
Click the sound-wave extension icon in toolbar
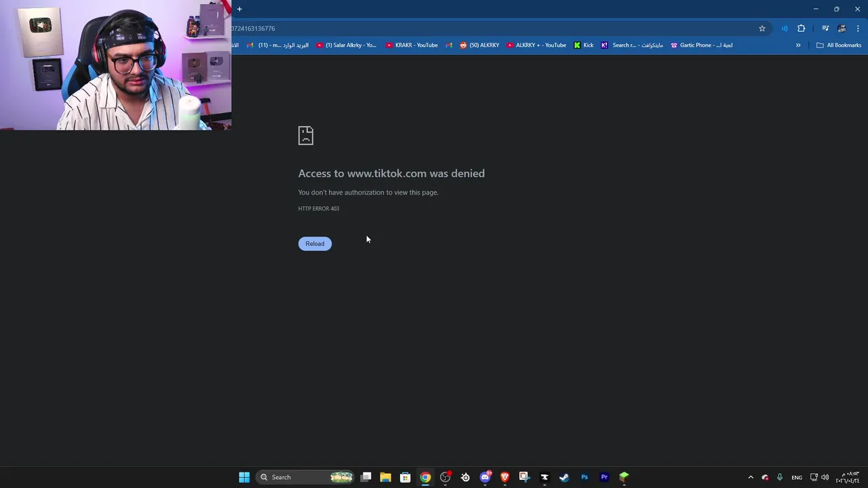(785, 28)
